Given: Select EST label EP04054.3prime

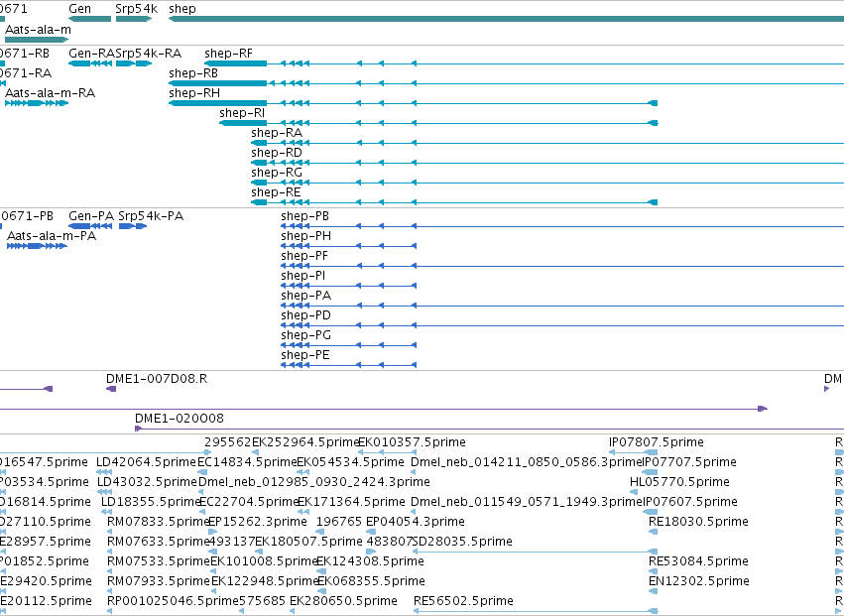Looking at the screenshot, I should pyautogui.click(x=415, y=522).
